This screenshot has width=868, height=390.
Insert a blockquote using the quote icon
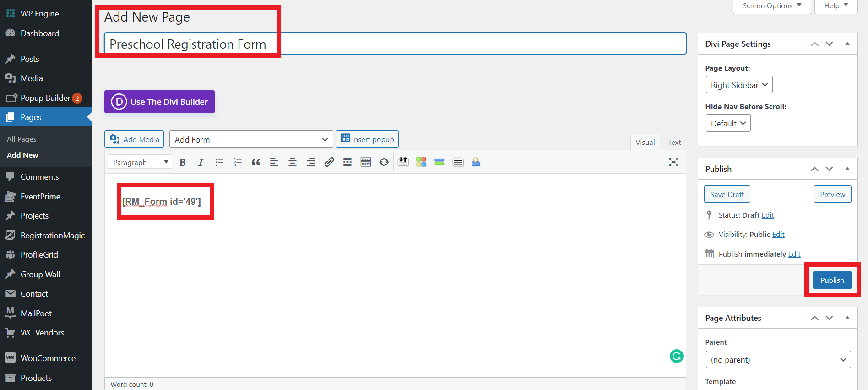pyautogui.click(x=256, y=162)
